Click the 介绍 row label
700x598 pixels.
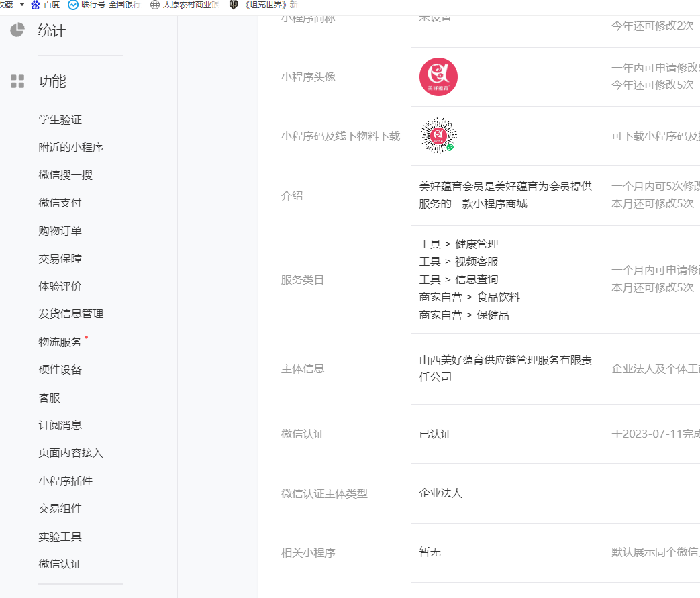click(292, 195)
